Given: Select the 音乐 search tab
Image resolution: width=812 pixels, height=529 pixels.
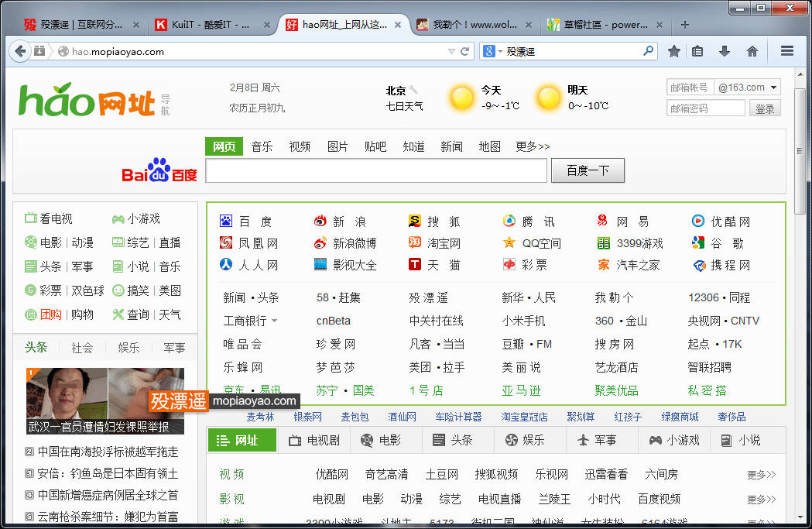Looking at the screenshot, I should pyautogui.click(x=262, y=146).
